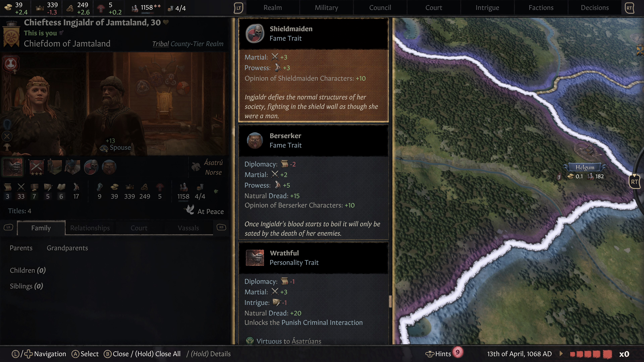Click the Berserker bear trait icon

[x=109, y=167]
